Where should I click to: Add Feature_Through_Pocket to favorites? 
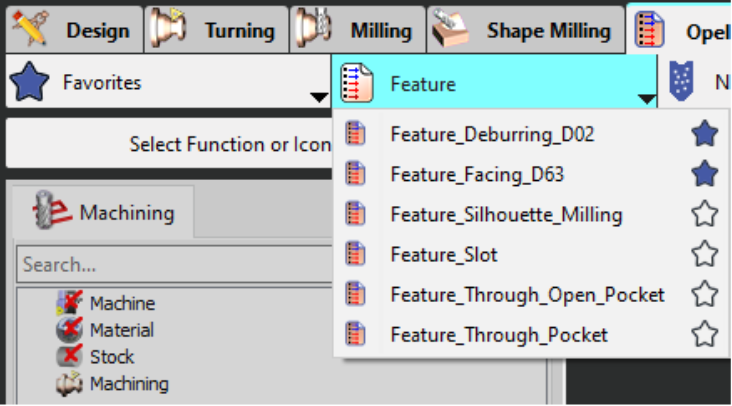[x=705, y=334]
